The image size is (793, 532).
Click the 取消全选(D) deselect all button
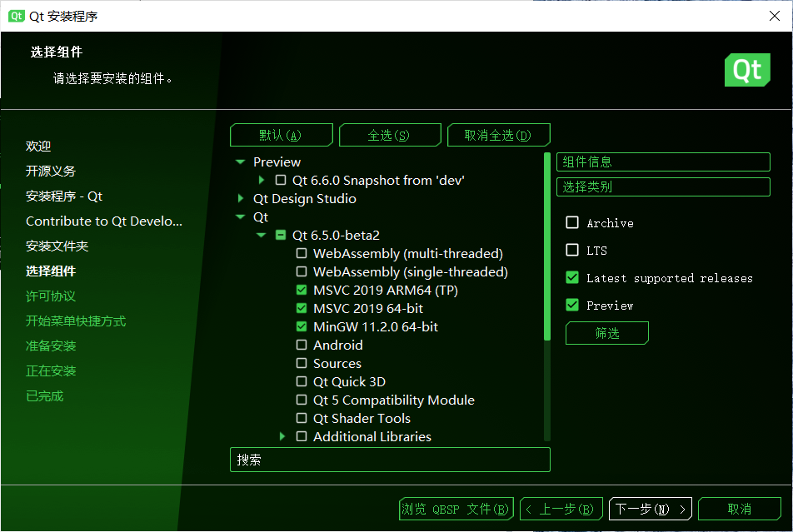[x=499, y=135]
